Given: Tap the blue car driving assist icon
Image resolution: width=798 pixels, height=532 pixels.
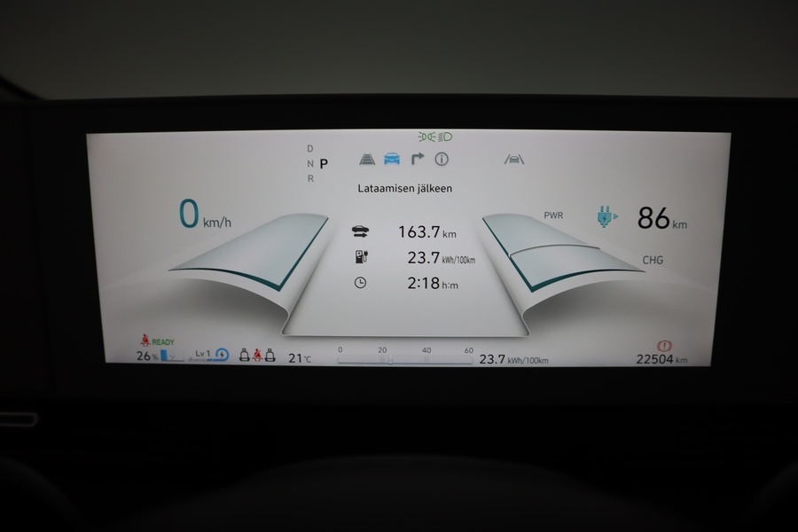Looking at the screenshot, I should point(391,160).
